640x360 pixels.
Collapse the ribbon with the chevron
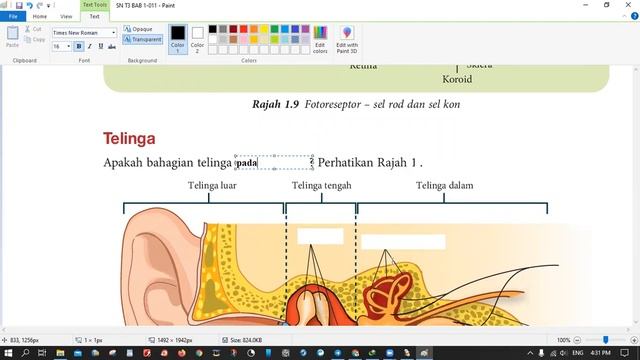click(x=624, y=16)
